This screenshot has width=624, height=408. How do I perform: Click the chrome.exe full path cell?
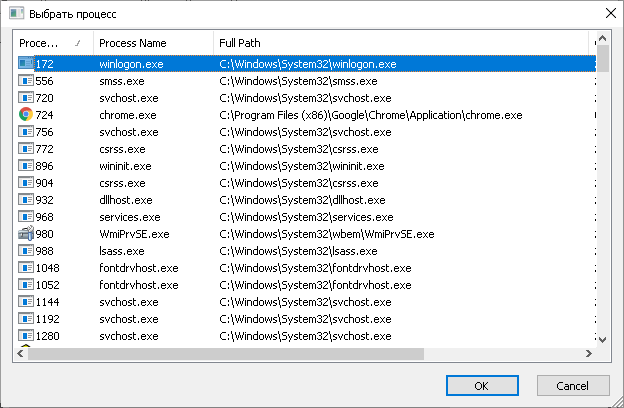(371, 115)
